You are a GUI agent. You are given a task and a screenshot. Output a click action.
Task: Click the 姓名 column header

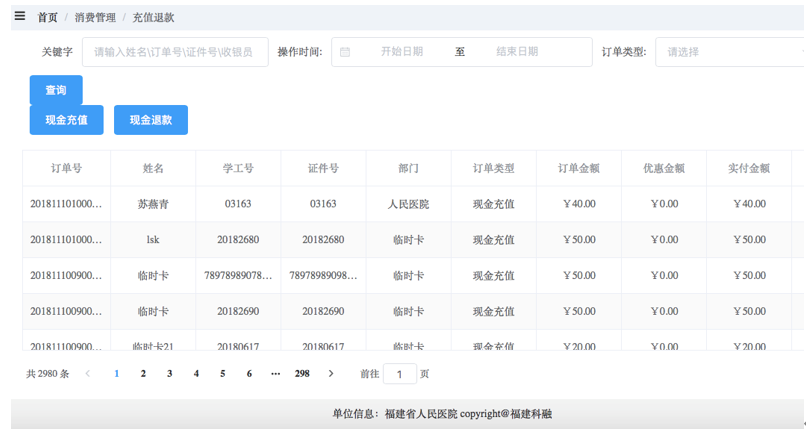point(153,168)
